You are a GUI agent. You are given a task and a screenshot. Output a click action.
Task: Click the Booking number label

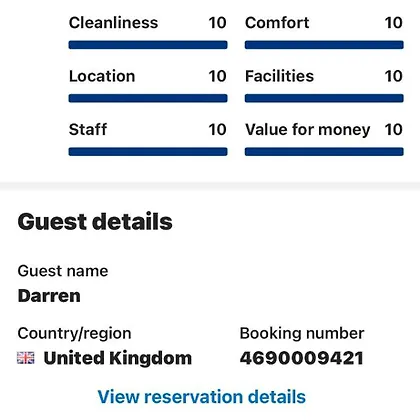[x=302, y=333]
